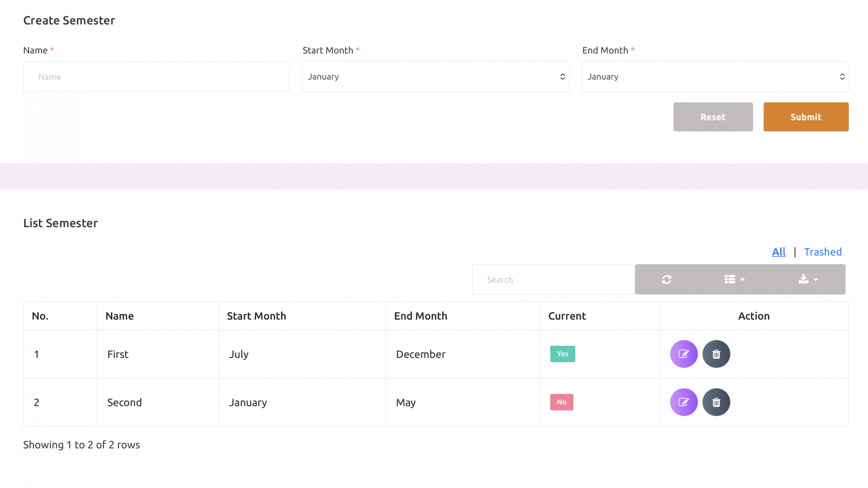The image size is (868, 488).
Task: Click the Name column header
Action: (x=119, y=316)
